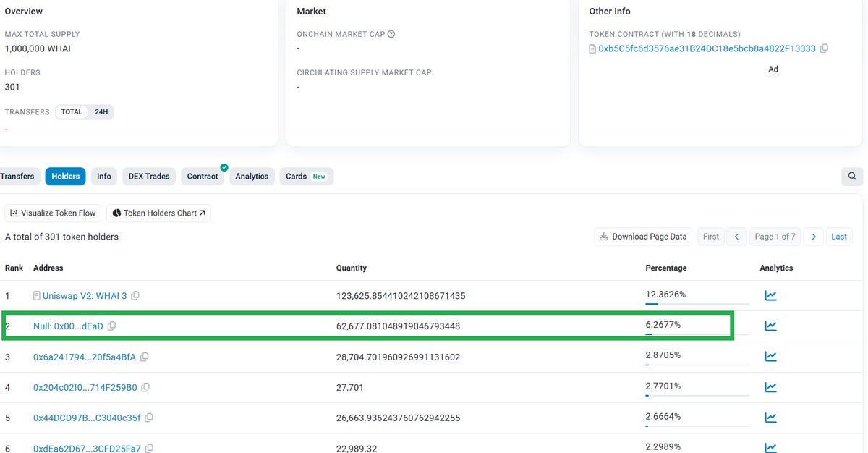This screenshot has width=868, height=453.
Task: Open the Cards New tab
Action: click(307, 177)
